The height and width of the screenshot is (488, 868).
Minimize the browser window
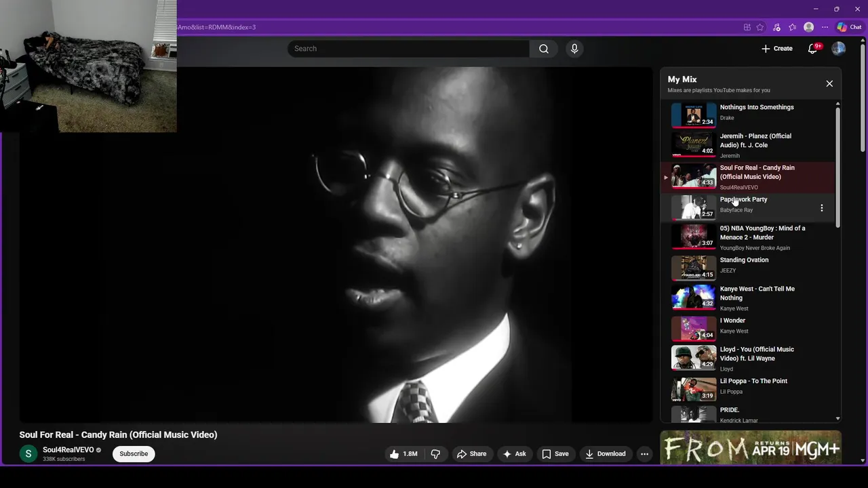tap(816, 9)
